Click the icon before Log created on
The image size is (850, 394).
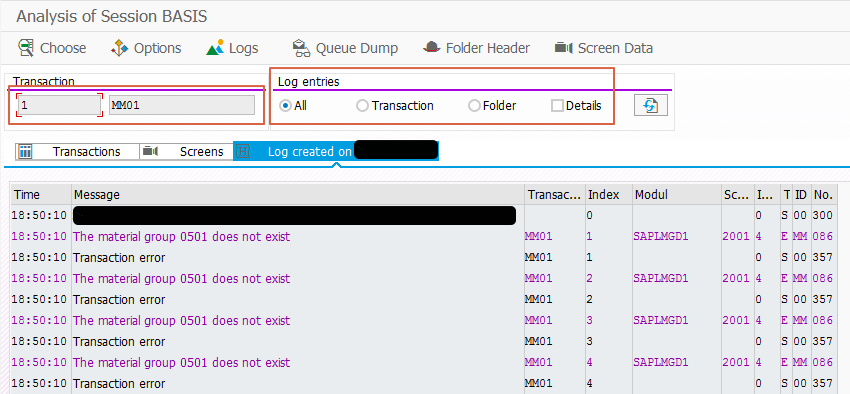tap(243, 152)
